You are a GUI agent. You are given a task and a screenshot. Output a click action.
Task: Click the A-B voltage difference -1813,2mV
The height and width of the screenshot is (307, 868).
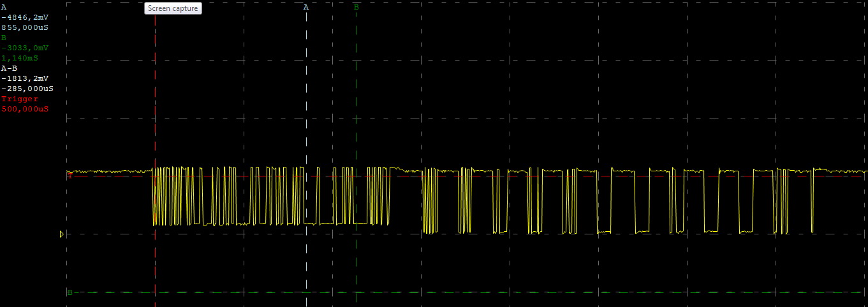pyautogui.click(x=25, y=78)
